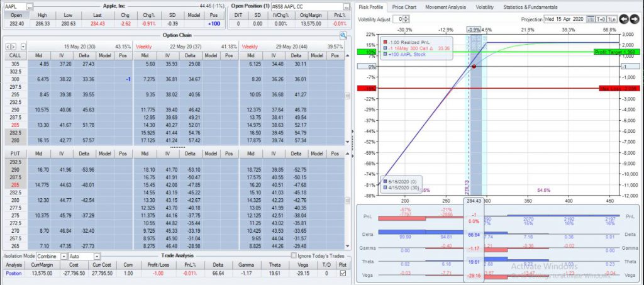644x285 pixels.
Task: Select the 15 May 20 (30) expiration header
Action: [80, 47]
